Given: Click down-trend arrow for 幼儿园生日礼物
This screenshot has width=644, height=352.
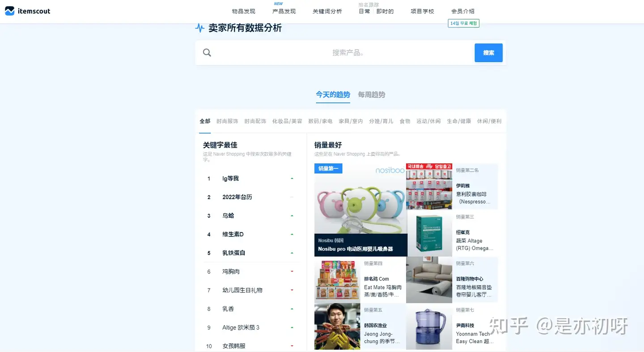Looking at the screenshot, I should (292, 290).
